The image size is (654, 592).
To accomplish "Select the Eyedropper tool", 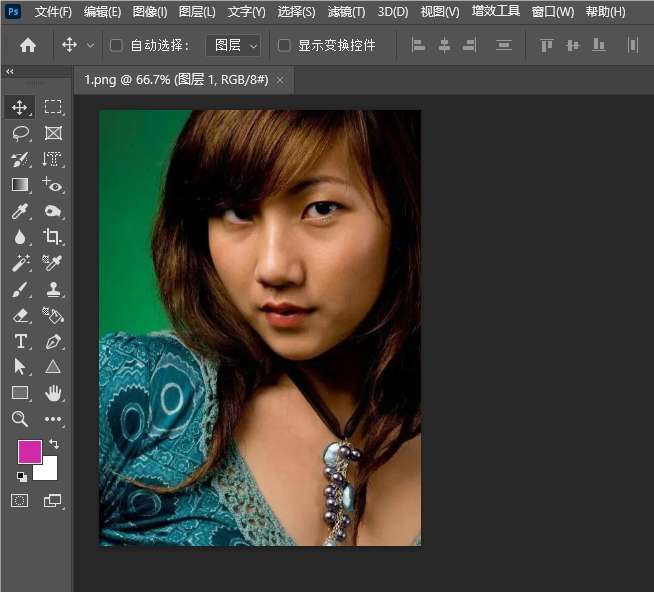I will click(20, 211).
